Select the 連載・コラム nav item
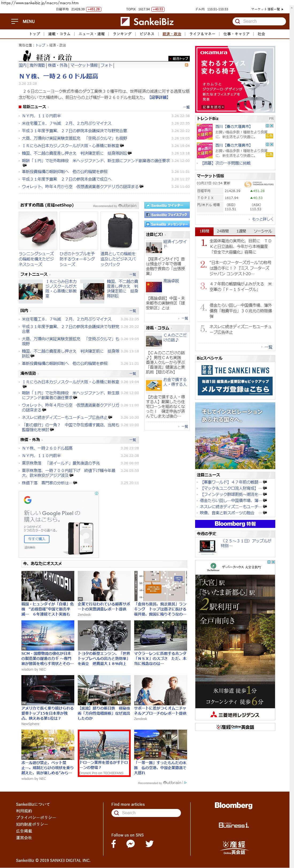 point(59,34)
